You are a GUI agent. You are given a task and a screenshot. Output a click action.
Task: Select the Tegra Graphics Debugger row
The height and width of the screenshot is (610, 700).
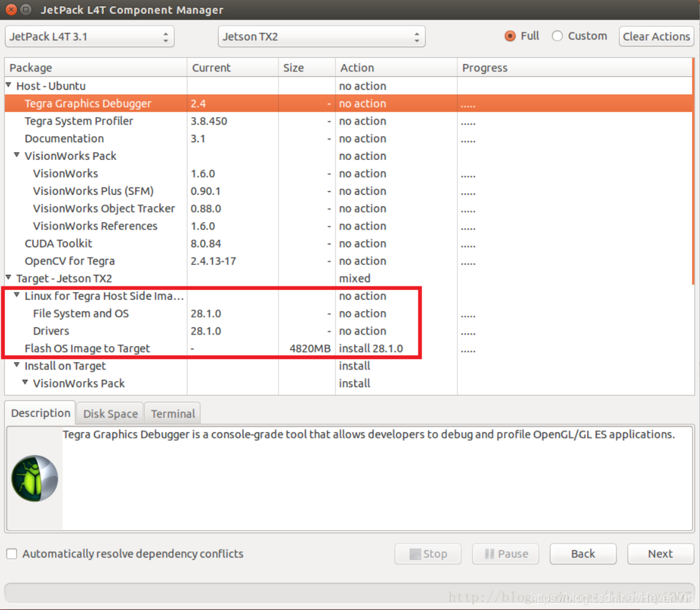click(x=348, y=104)
